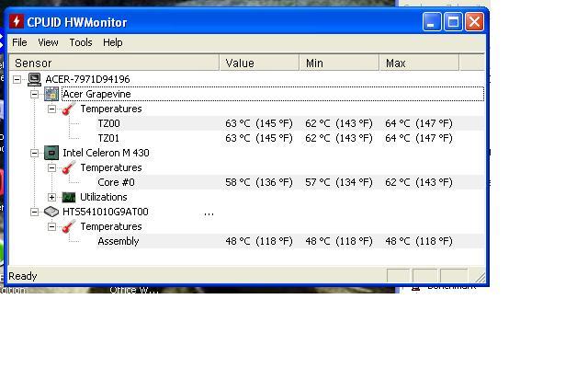Collapse Temperatures under Intel Celeron M 430
Image resolution: width=588 pixels, height=368 pixels.
pos(51,167)
